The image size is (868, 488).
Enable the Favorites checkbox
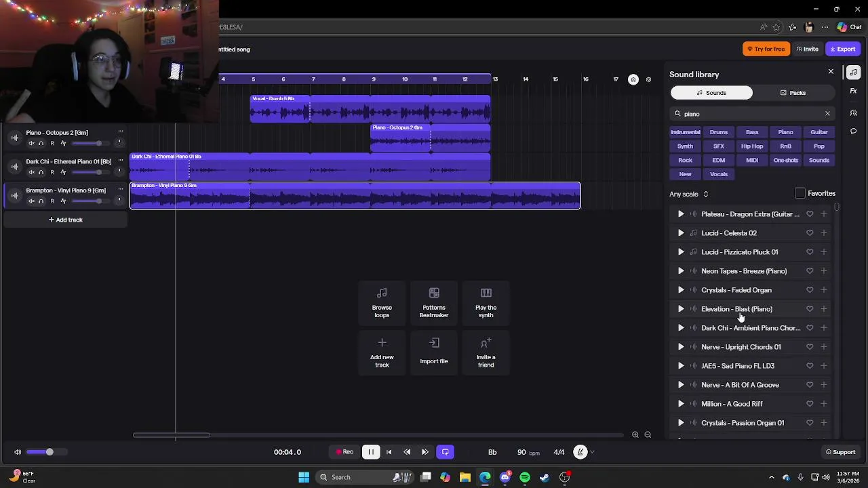pos(800,194)
